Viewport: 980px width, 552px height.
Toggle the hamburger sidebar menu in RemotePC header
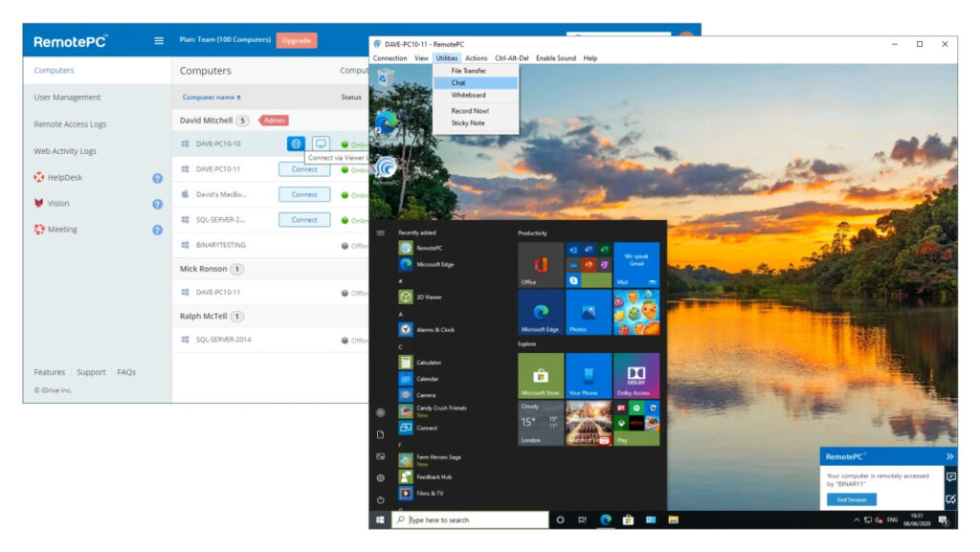(x=159, y=40)
